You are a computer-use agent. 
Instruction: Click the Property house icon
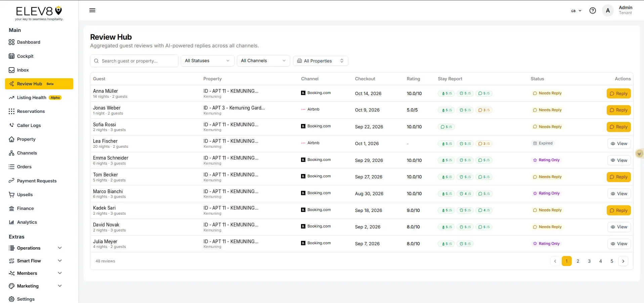pos(11,139)
